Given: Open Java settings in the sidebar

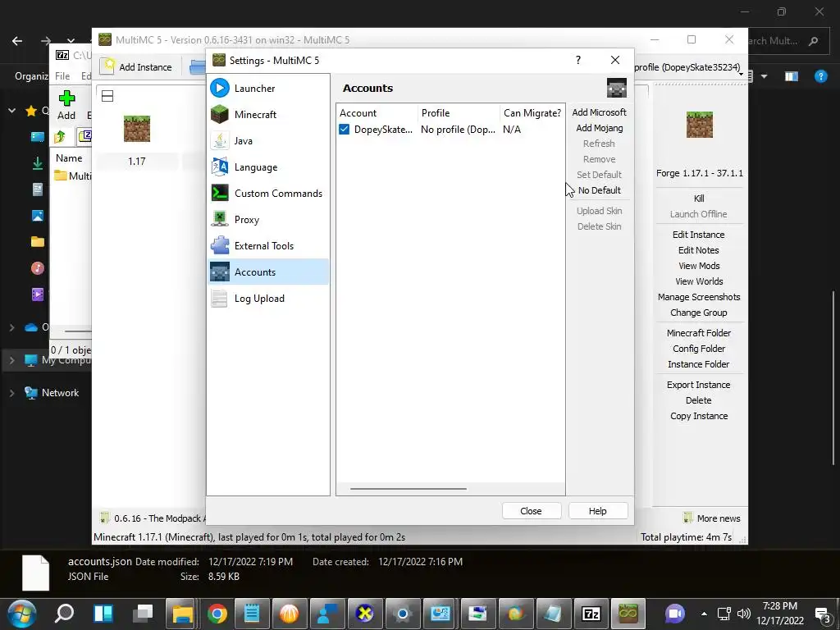Looking at the screenshot, I should 268,141.
